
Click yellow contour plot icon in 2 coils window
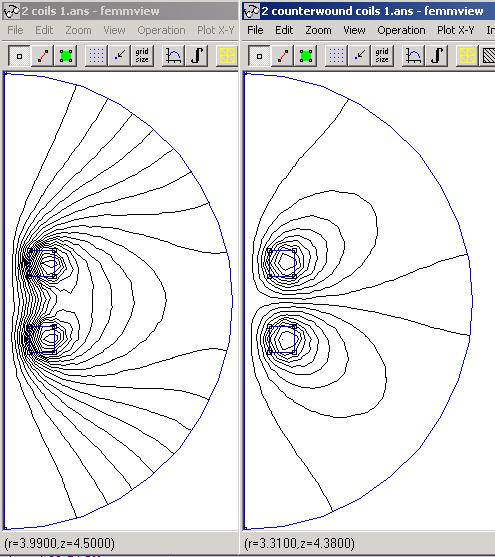227,56
